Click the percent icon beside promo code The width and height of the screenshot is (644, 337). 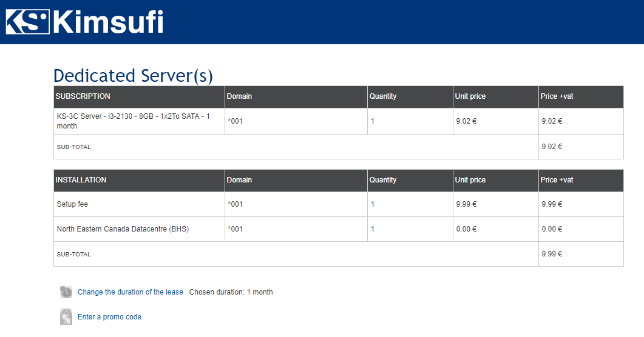click(66, 317)
